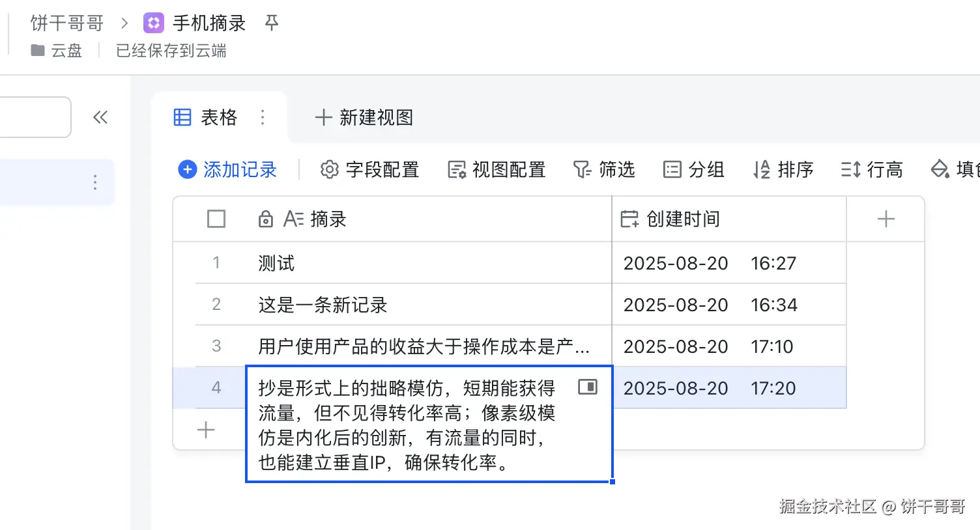Switch to the 表格 view tab
The height and width of the screenshot is (530, 980).
[206, 117]
